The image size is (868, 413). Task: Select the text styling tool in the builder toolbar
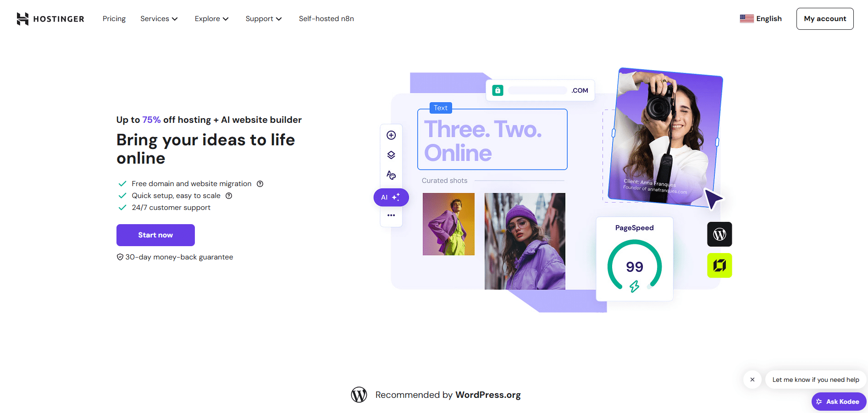[391, 175]
